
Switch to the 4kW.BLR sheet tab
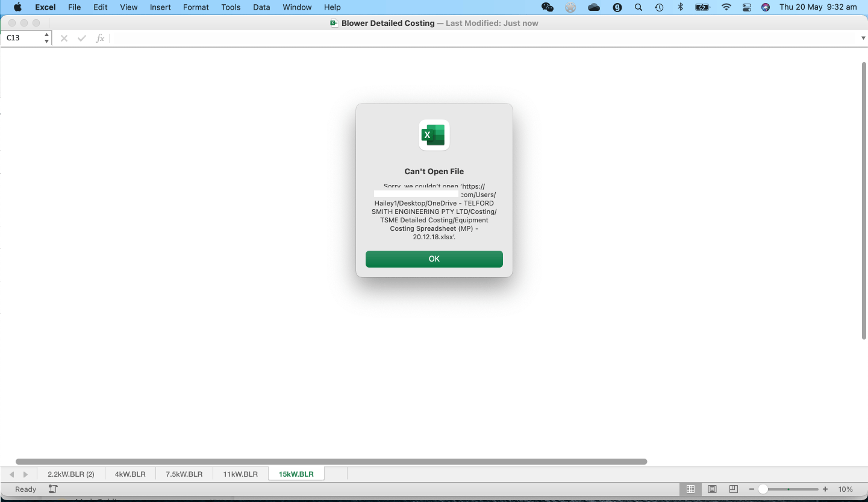[130, 474]
